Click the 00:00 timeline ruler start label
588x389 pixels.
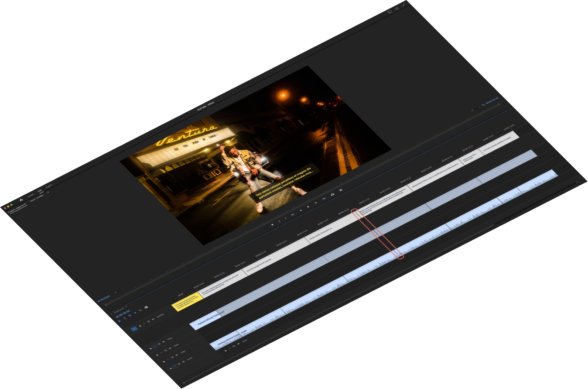[x=181, y=294]
